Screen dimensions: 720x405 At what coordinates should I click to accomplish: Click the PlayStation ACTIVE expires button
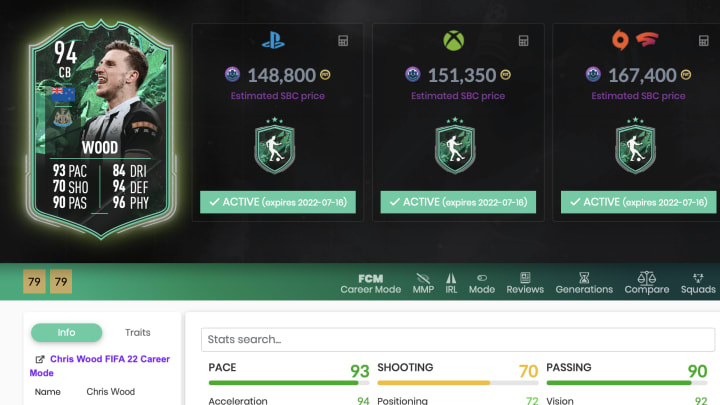278,202
